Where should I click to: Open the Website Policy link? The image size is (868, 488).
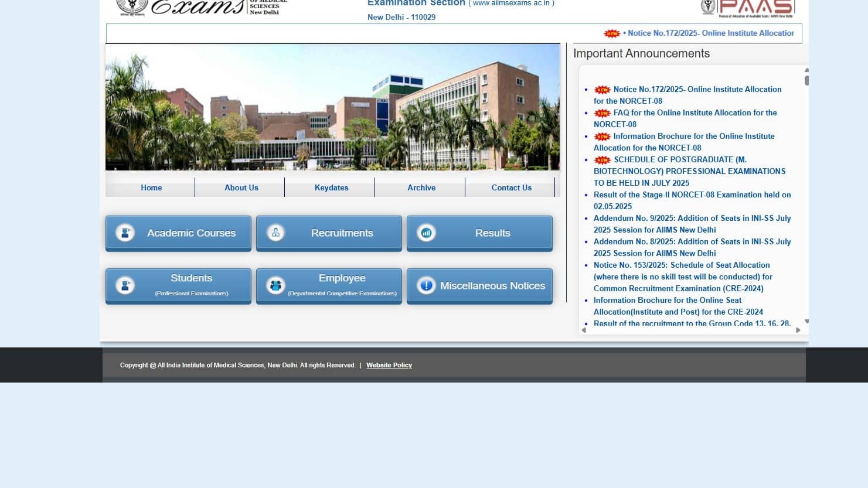pos(389,365)
